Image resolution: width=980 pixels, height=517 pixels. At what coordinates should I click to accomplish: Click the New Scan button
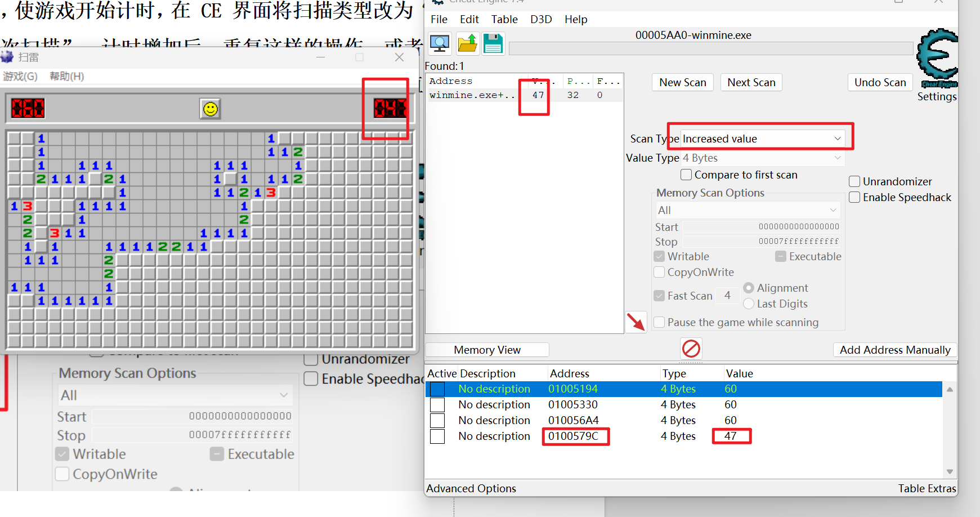(683, 82)
